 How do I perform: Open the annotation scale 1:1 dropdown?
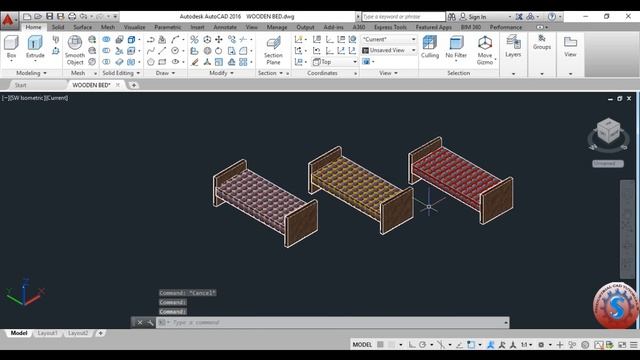point(526,344)
